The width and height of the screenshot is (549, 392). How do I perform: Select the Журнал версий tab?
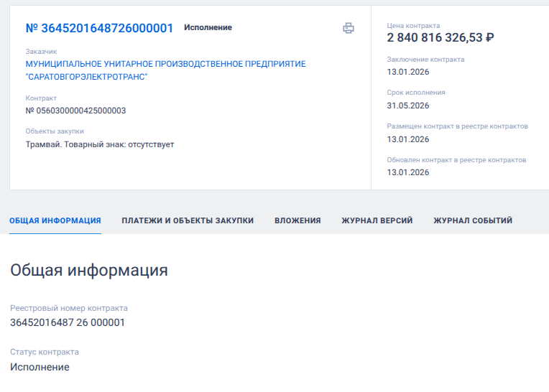pos(377,220)
